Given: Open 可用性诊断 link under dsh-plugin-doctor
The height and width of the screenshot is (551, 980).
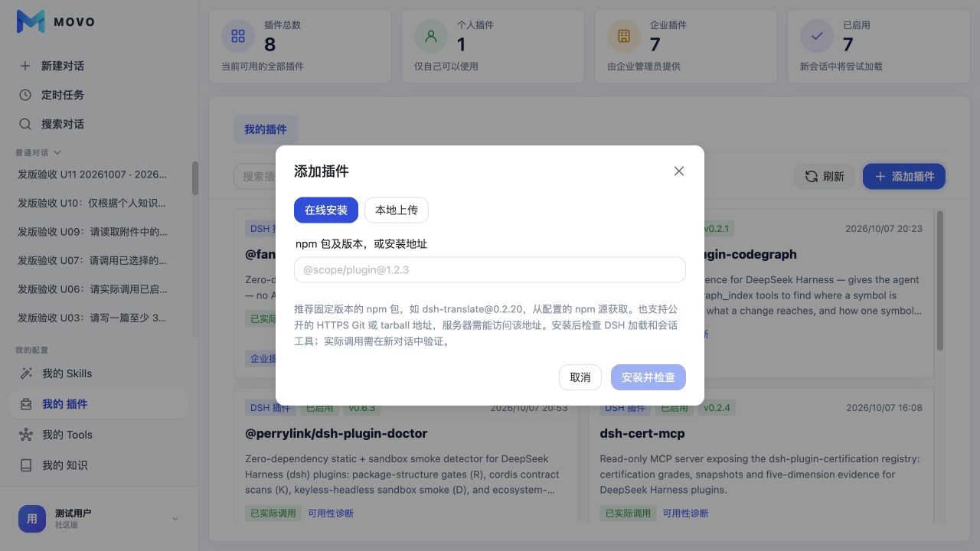Looking at the screenshot, I should click(331, 514).
